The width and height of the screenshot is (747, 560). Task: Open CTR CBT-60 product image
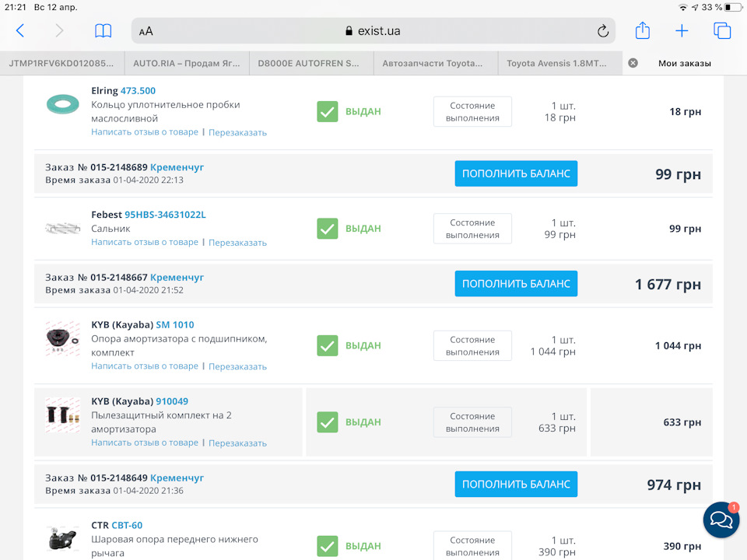click(62, 539)
